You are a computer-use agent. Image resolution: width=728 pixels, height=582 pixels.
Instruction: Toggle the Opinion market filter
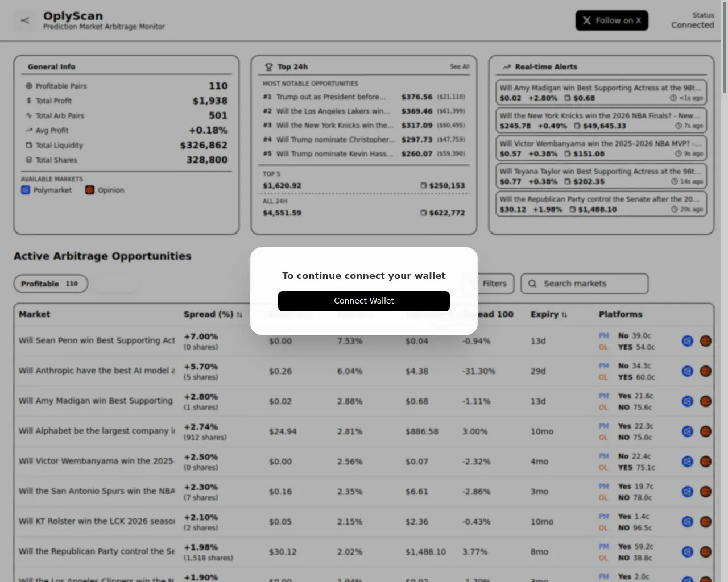pos(105,190)
